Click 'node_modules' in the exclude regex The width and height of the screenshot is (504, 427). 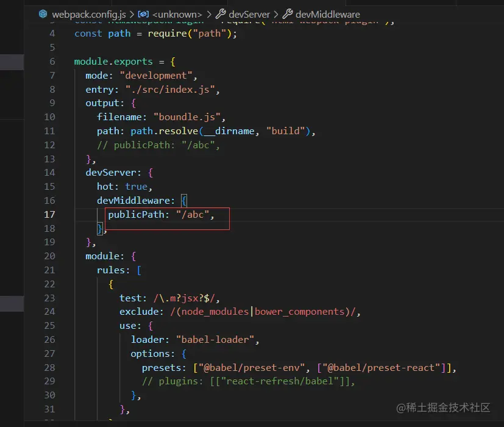[x=215, y=312]
